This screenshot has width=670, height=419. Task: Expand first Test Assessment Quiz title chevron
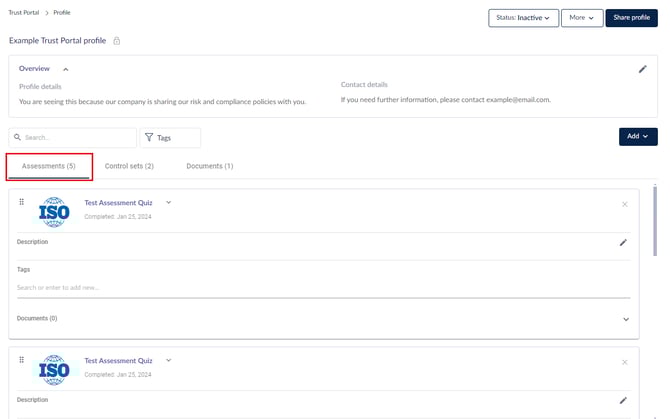pos(169,203)
